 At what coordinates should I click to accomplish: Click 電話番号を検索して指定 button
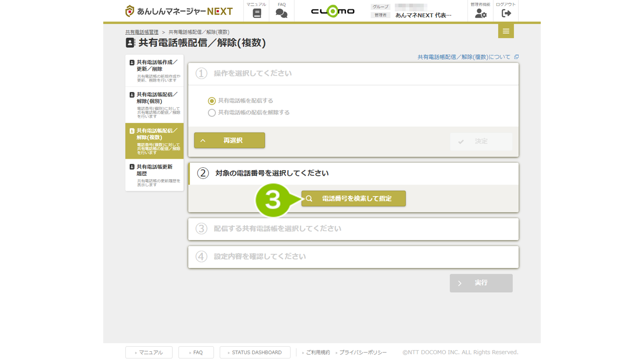353,199
